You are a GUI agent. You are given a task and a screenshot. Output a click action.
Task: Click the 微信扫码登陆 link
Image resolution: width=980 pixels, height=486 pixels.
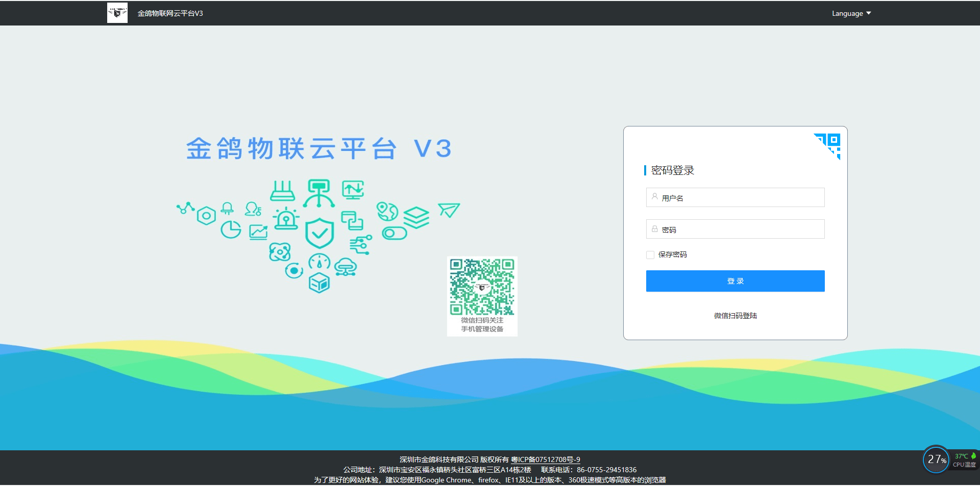coord(735,316)
